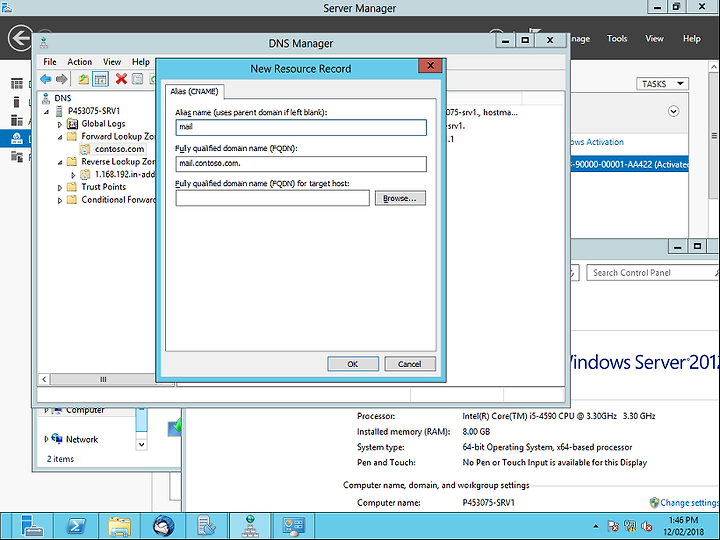Click the scroll-down arrow in Explorer navigation pane

141,444
